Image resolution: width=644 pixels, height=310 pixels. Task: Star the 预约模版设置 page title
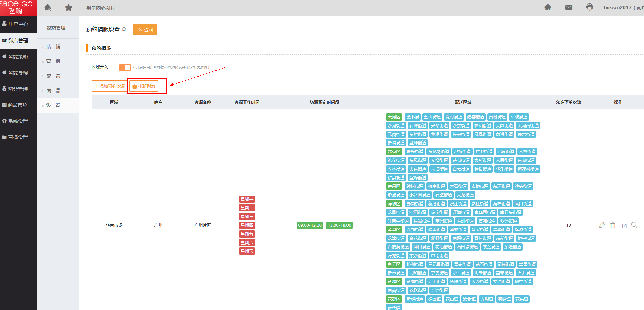click(x=124, y=29)
